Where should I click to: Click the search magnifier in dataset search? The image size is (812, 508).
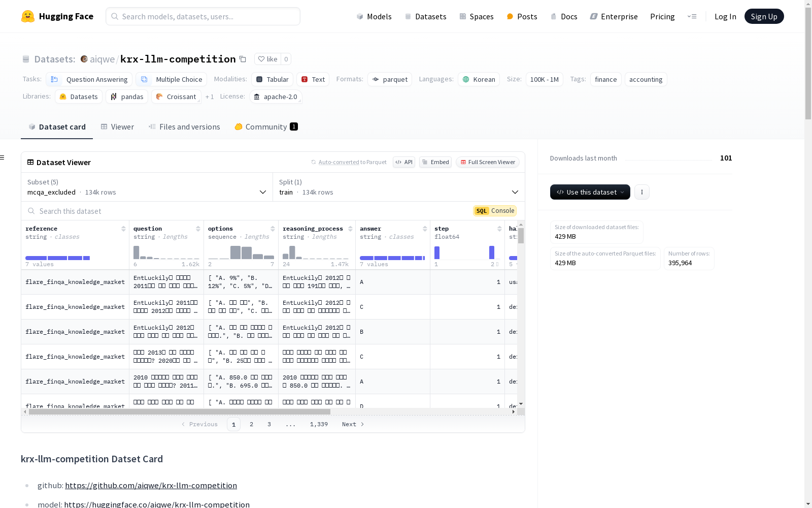coord(31,211)
